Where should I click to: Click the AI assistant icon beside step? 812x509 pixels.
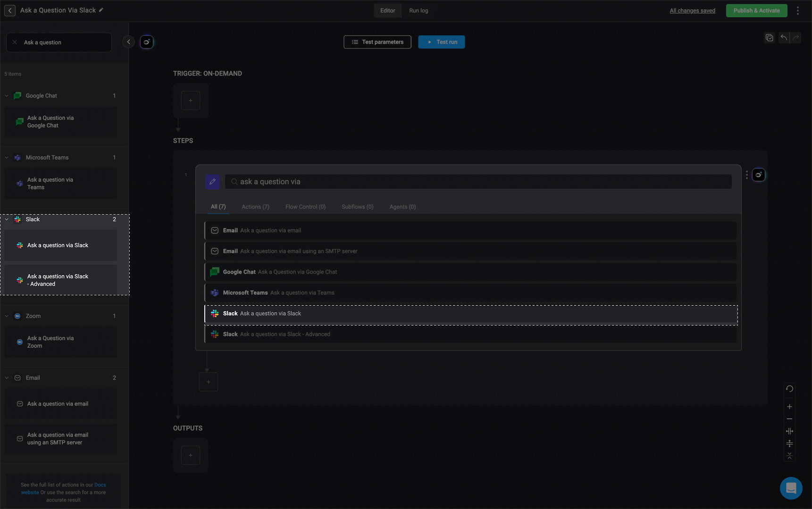(759, 175)
